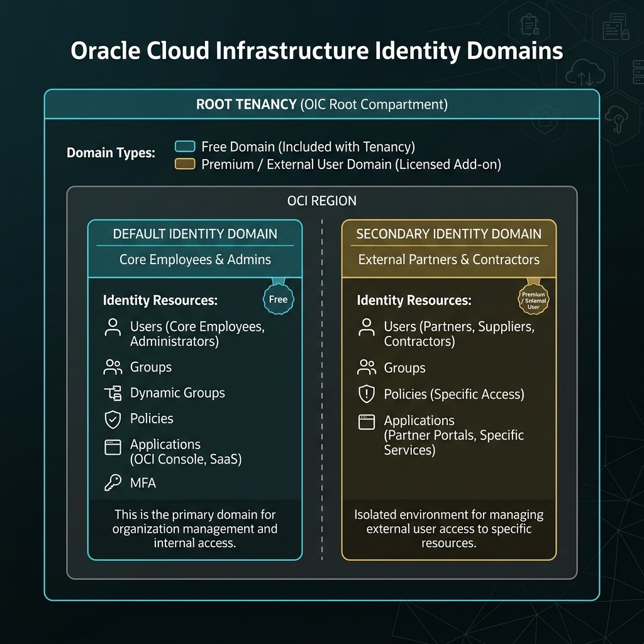The width and height of the screenshot is (644, 644).
Task: Click the Domain Types: label
Action: [111, 153]
